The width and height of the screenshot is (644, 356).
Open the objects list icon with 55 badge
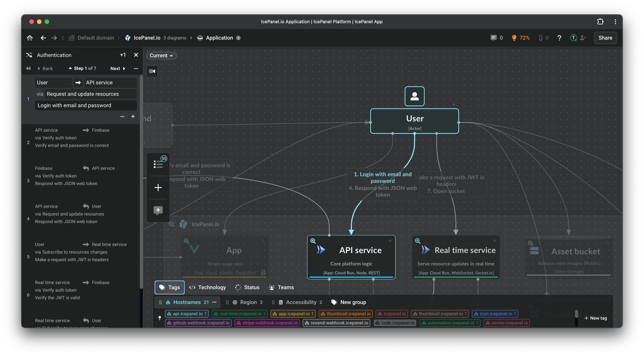[158, 164]
